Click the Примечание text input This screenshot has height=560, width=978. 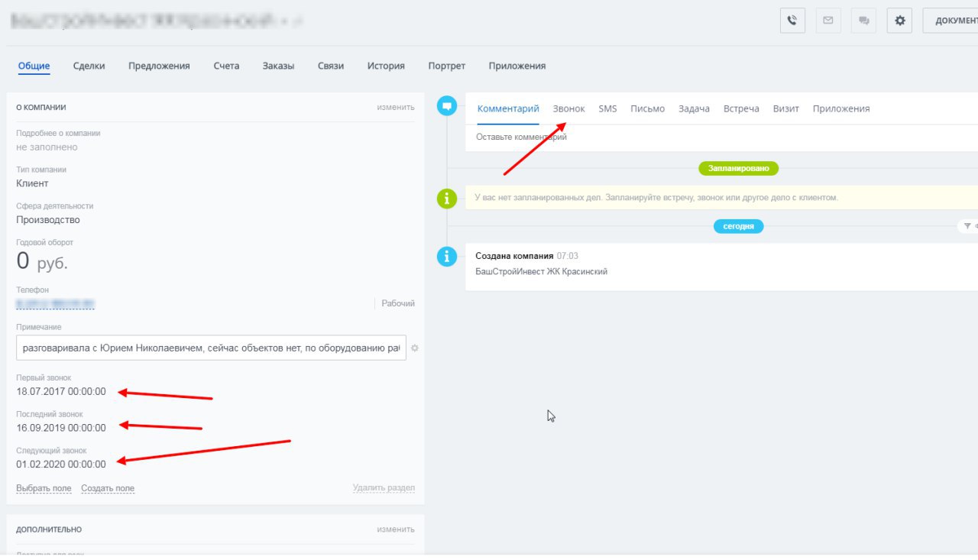(x=211, y=348)
